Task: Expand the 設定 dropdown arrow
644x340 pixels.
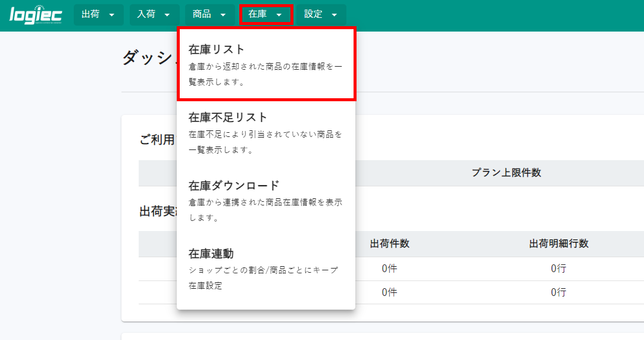Action: (334, 15)
